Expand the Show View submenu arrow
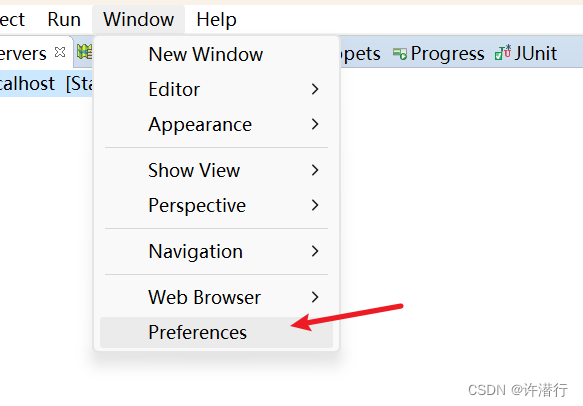Image resolution: width=583 pixels, height=406 pixels. point(315,170)
